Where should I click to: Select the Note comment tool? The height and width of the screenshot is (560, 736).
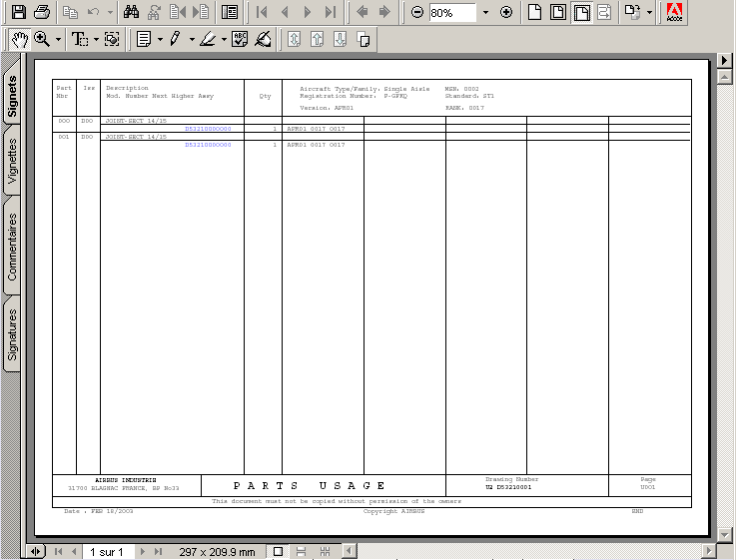(144, 39)
